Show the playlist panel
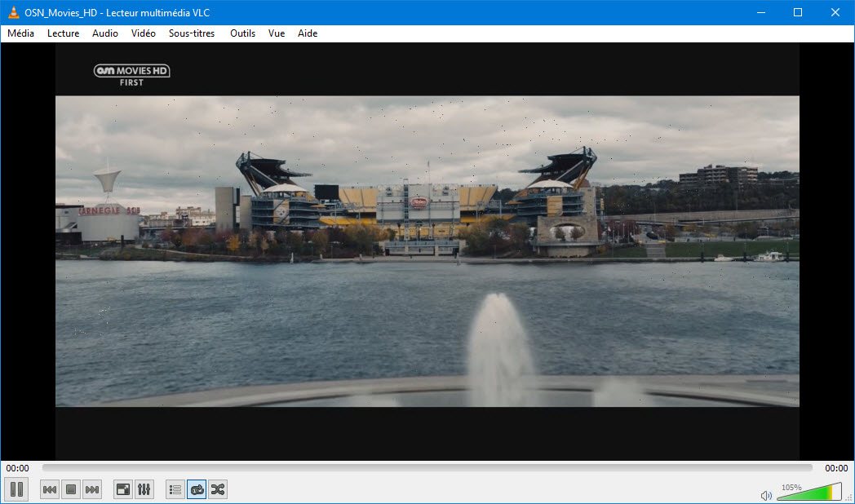This screenshot has width=855, height=504. point(175,489)
